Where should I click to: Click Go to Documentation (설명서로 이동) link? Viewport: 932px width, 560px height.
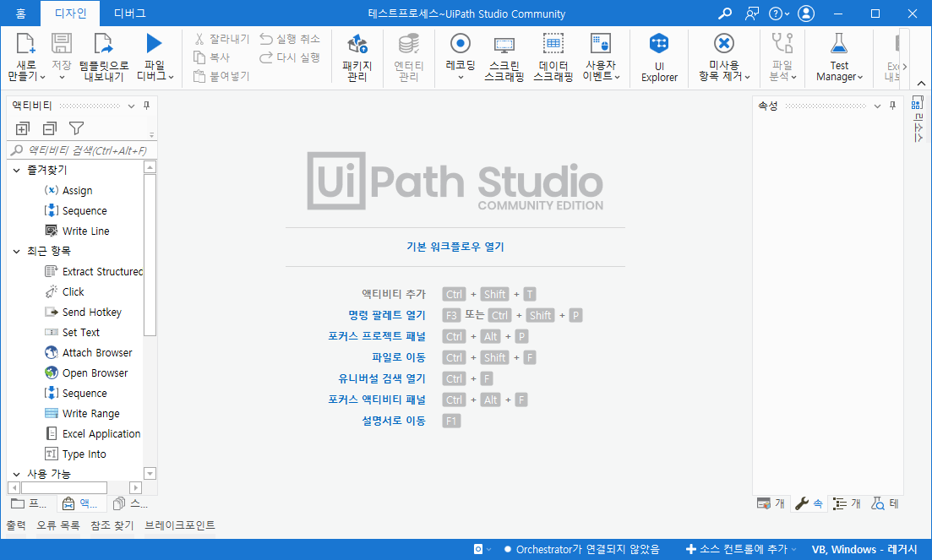tap(394, 421)
